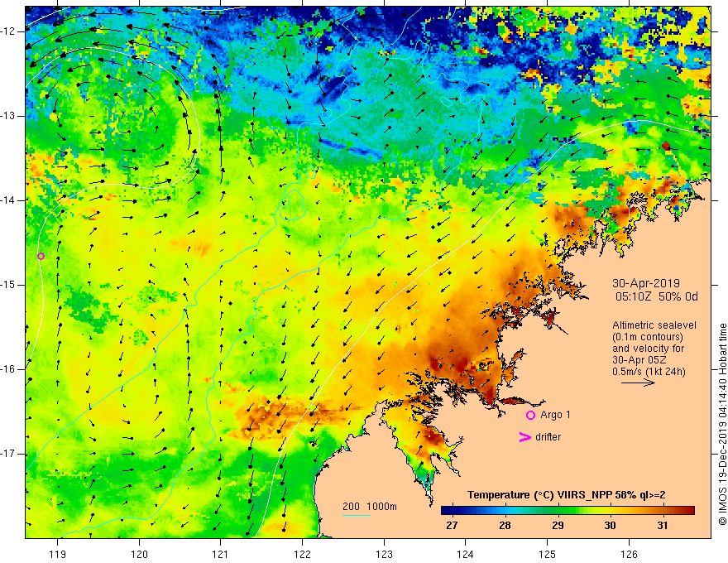Click the IMOS copyright timestamp text
Viewport: 728px width, 563px height.
coord(722,425)
